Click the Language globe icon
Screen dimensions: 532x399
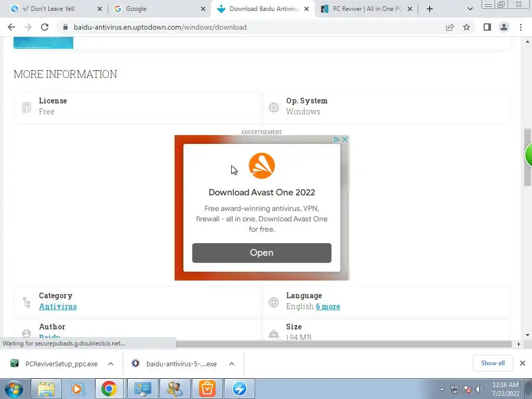click(273, 302)
